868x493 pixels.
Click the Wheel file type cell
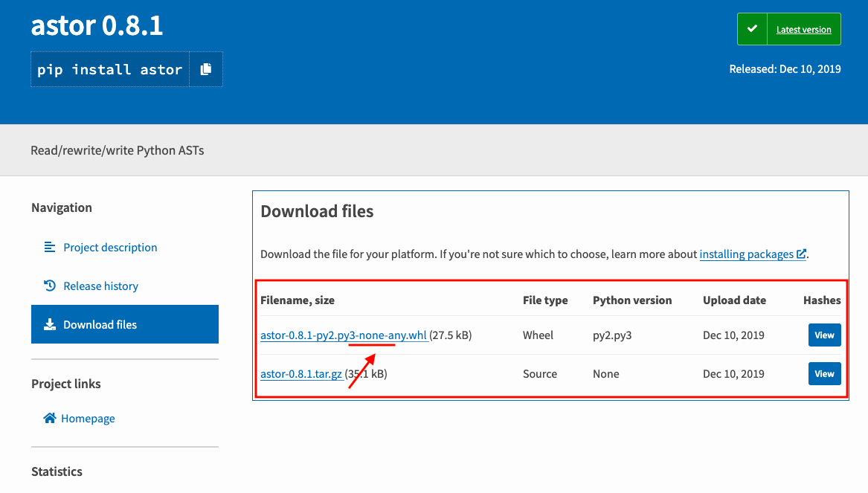(538, 335)
